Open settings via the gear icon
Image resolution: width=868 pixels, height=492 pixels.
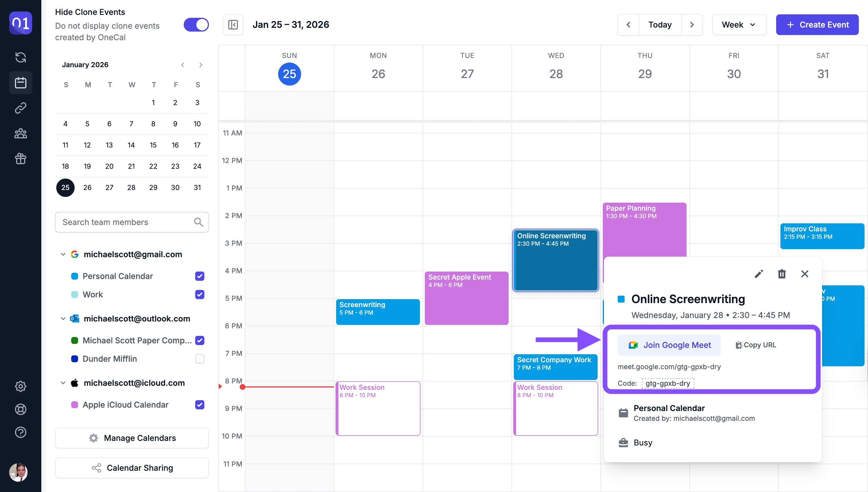(x=21, y=386)
